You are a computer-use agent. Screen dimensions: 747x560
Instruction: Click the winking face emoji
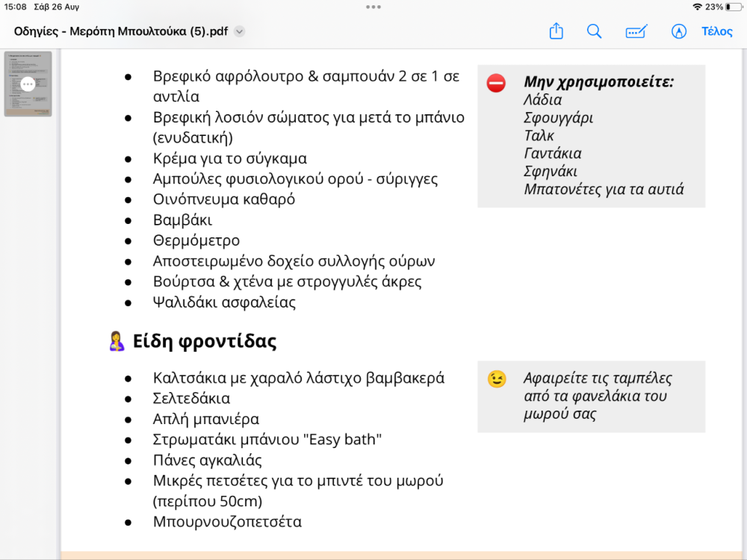(496, 379)
